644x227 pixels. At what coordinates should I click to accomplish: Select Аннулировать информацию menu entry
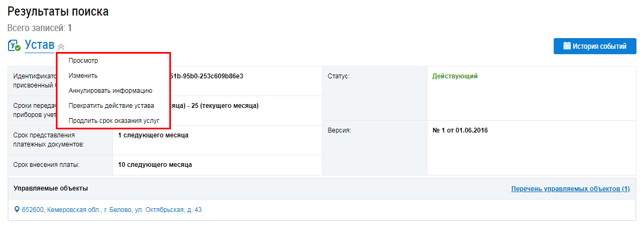pyautogui.click(x=111, y=91)
